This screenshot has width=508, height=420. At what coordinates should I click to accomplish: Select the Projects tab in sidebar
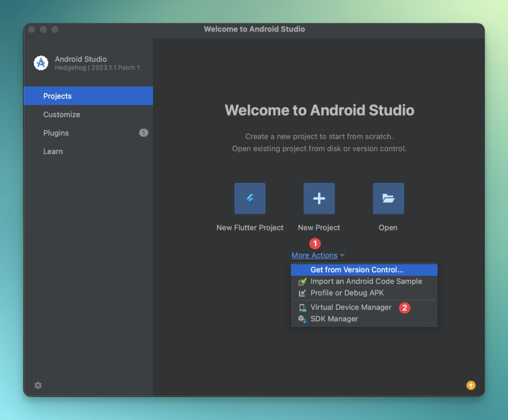(88, 96)
